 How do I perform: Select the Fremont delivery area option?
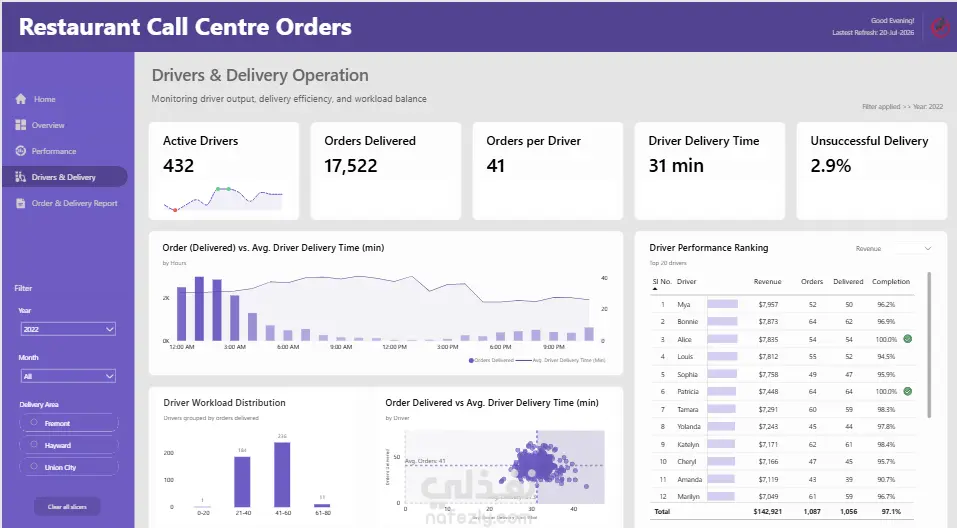[x=69, y=423]
